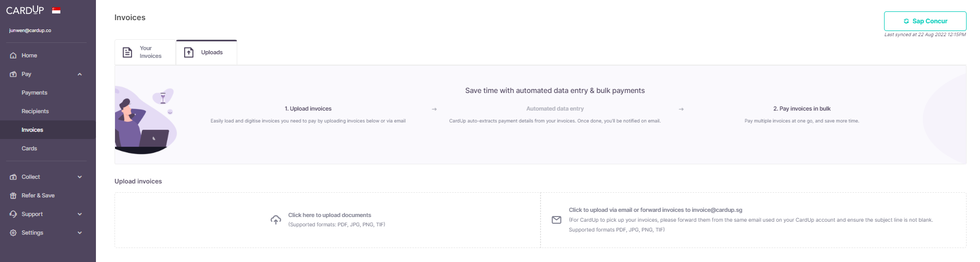
Task: Expand the Collect menu chevron
Action: click(80, 177)
